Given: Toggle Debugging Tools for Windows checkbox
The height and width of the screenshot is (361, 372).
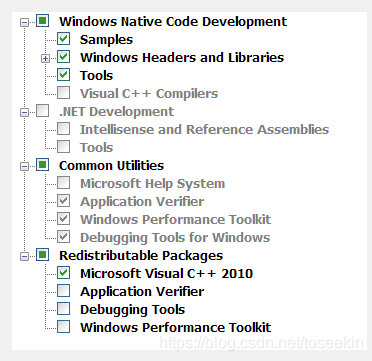Looking at the screenshot, I should 63,237.
